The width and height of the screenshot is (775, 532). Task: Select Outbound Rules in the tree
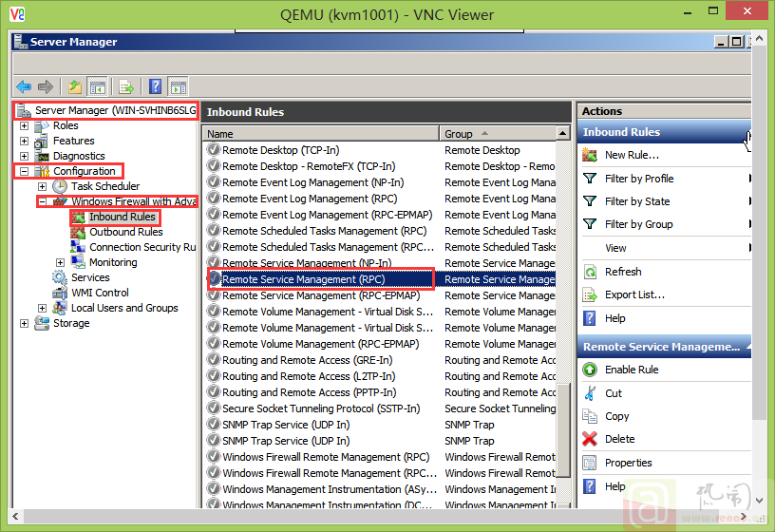tap(126, 232)
